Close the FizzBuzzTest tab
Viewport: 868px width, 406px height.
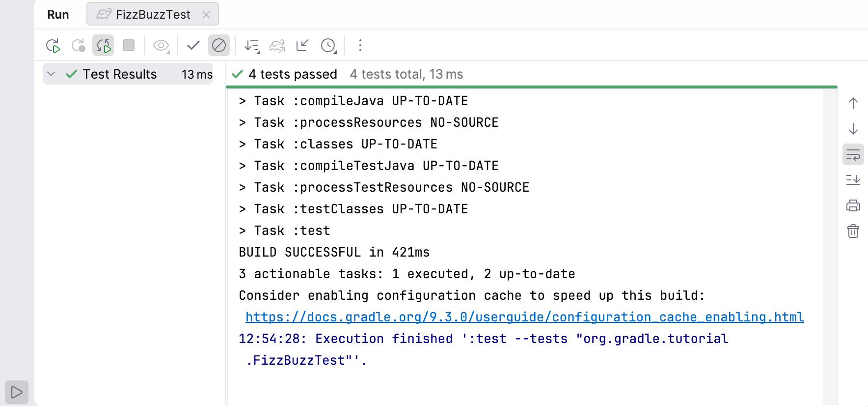206,15
